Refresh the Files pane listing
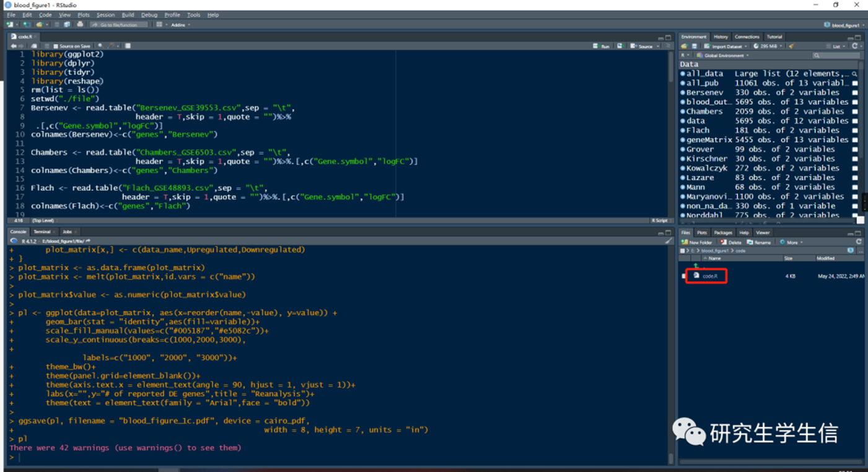 (859, 242)
